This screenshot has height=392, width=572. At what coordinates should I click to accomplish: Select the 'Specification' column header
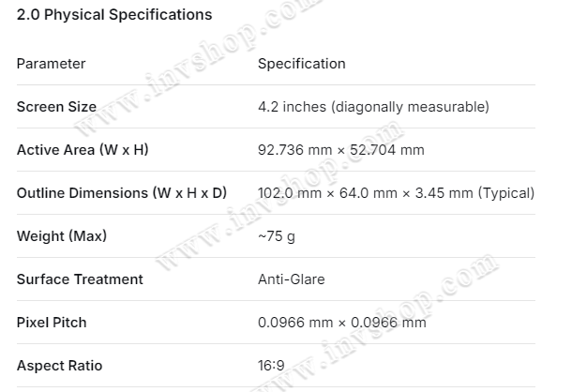point(301,64)
